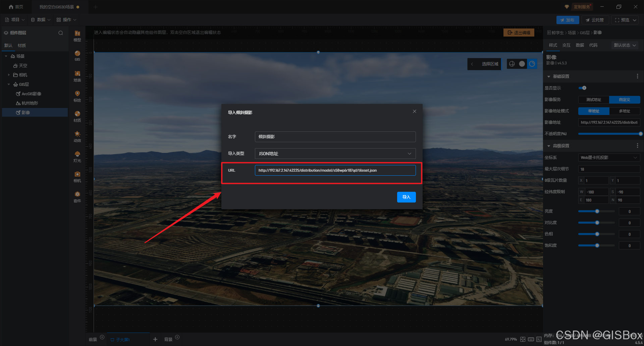Close the 导入倾斜摄影 dialog
The width and height of the screenshot is (644, 346).
click(x=415, y=111)
